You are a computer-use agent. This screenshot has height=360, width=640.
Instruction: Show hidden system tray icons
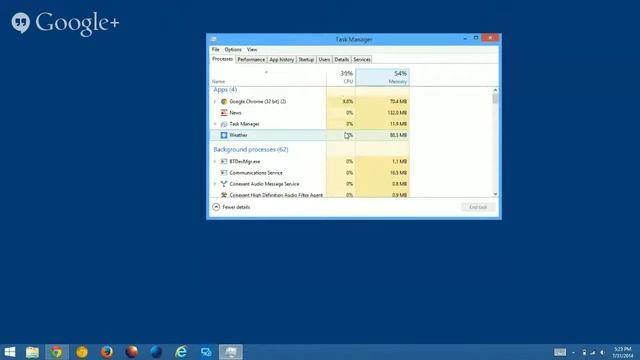[573, 352]
